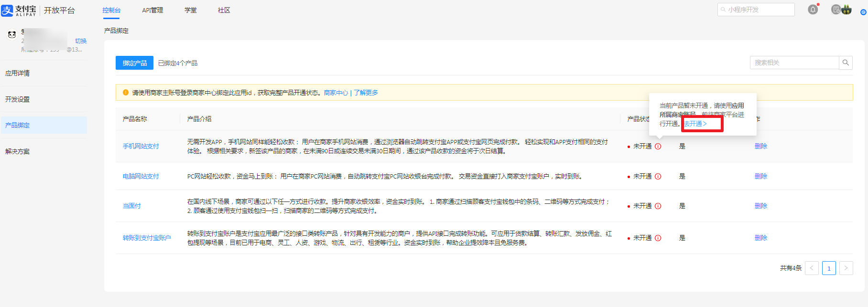868x307 pixels.
Task: Click the 是 cell in 当面付 row
Action: point(682,206)
